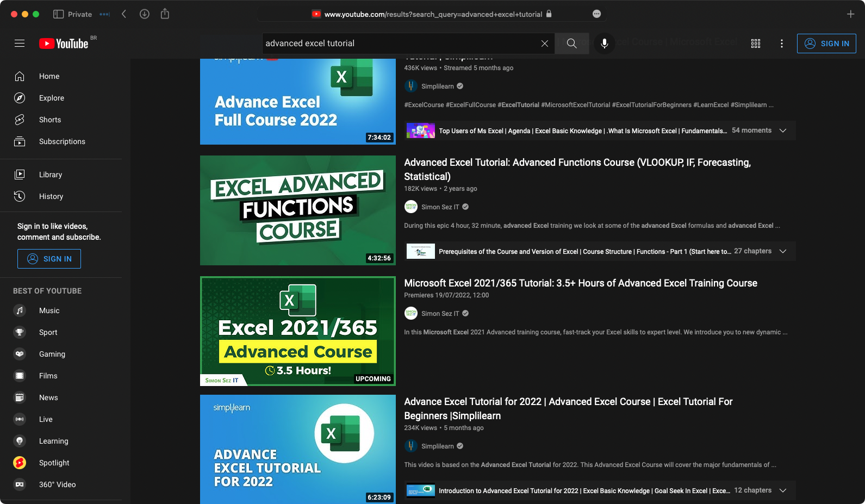Screen dimensions: 865x504
Task: Open the Advance Excel Full Course 2022 thumbnail
Action: pyautogui.click(x=298, y=102)
